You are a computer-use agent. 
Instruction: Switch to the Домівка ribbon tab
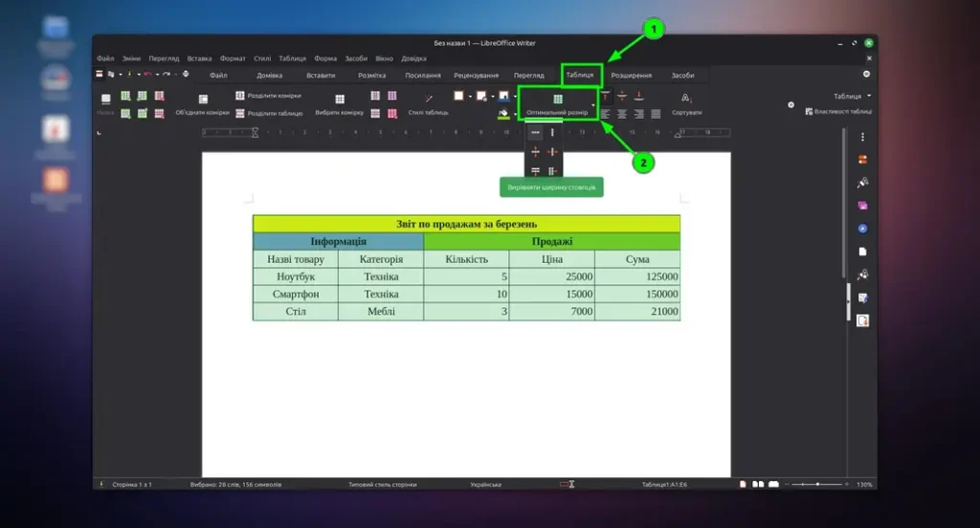click(269, 75)
